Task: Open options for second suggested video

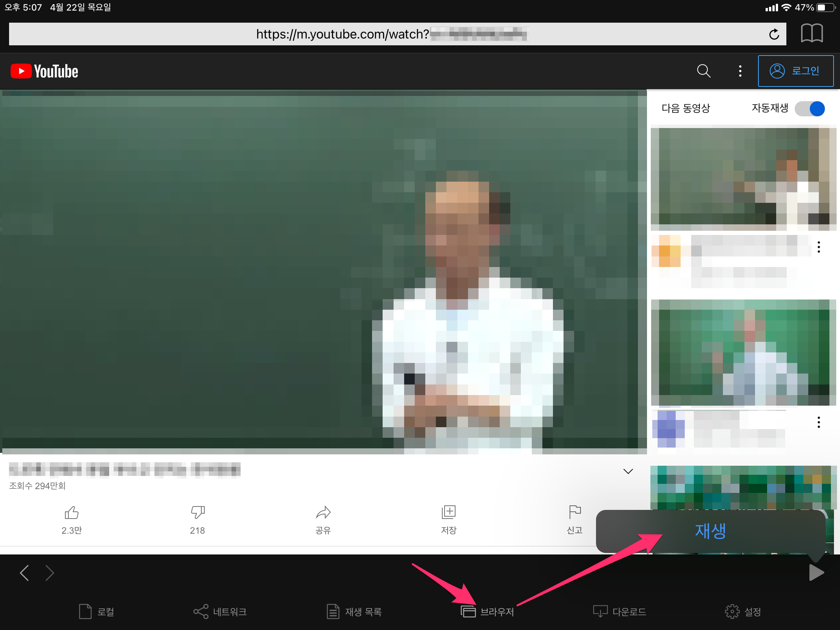Action: (819, 422)
